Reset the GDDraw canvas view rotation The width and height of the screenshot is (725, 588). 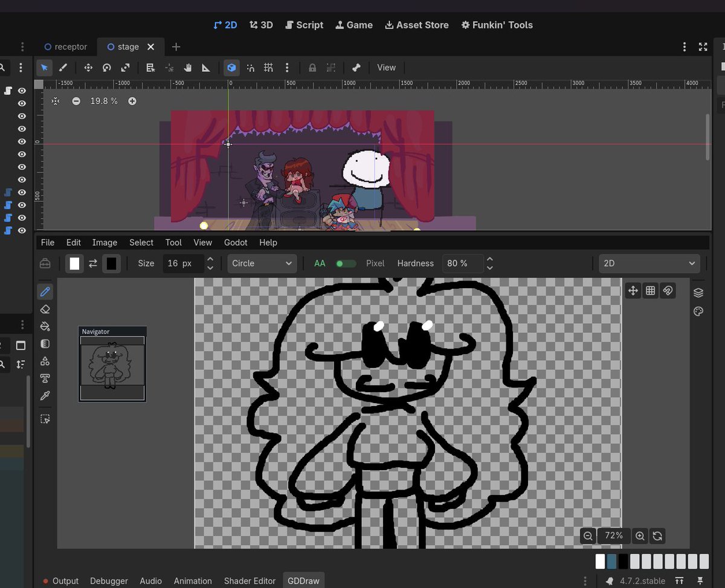(x=657, y=535)
